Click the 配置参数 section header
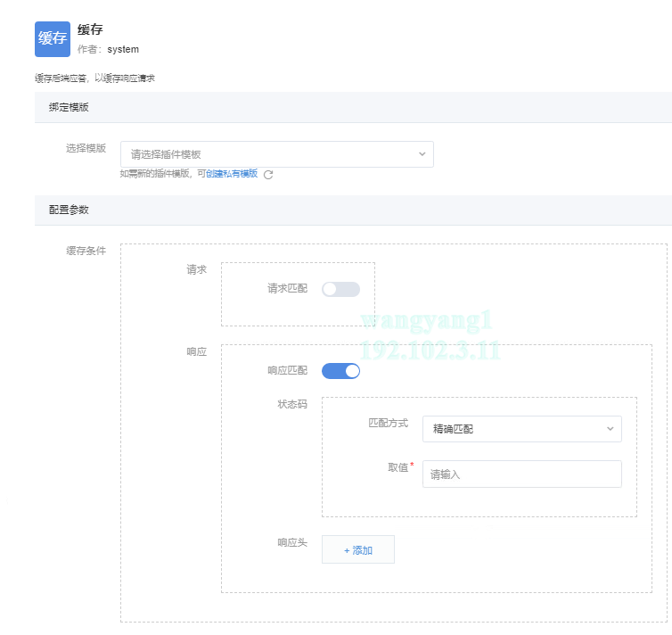672x635 pixels. pos(69,210)
